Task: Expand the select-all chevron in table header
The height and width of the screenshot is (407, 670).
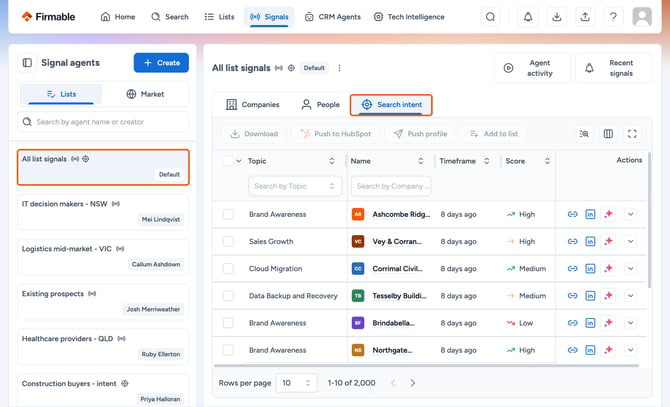Action: click(x=239, y=161)
